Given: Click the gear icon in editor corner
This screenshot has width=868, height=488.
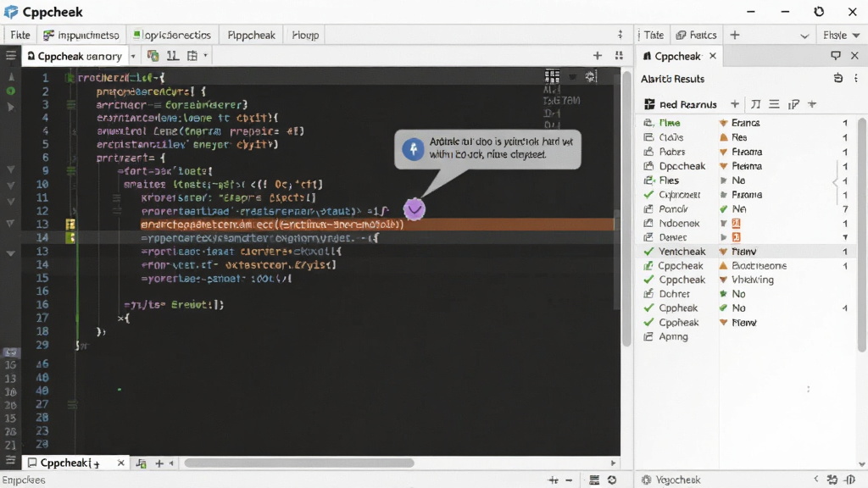Looking at the screenshot, I should (591, 76).
